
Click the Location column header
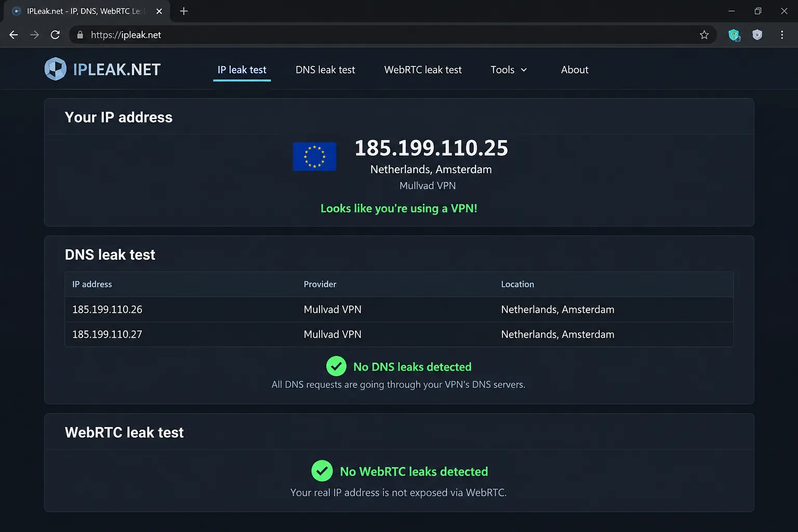coord(517,284)
